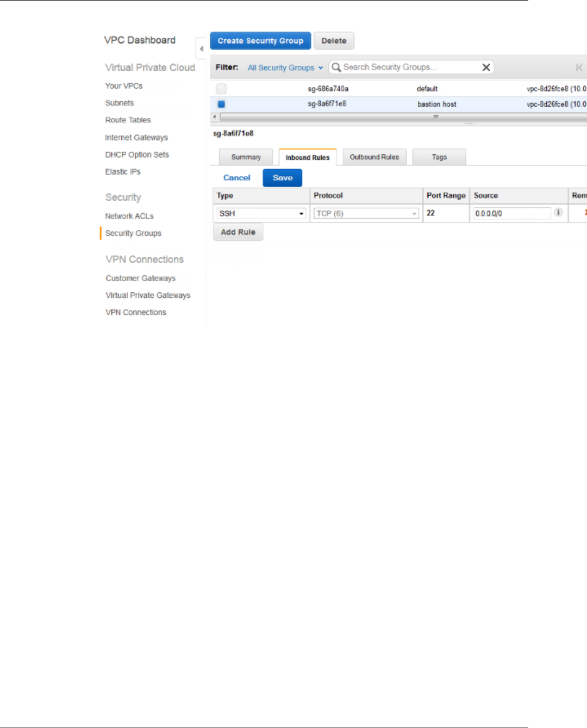587x728 pixels.
Task: Switch to the Summary tab
Action: [246, 157]
